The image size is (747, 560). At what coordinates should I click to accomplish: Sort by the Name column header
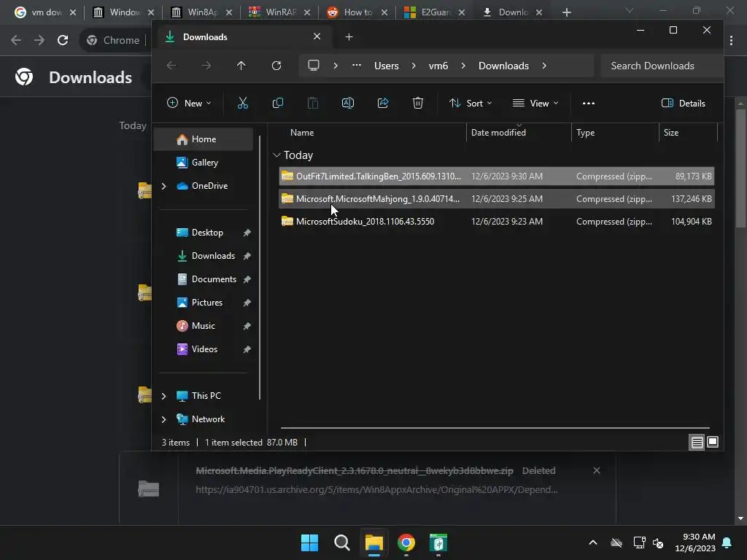(302, 133)
